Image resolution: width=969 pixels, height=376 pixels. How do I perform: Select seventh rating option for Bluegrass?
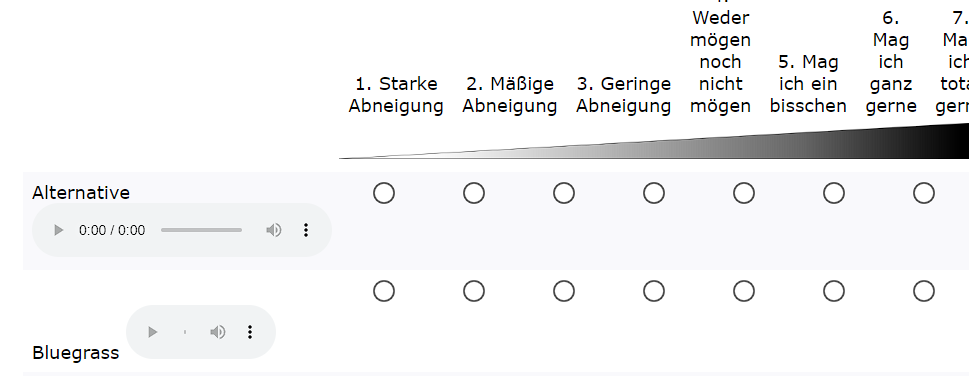tap(924, 291)
